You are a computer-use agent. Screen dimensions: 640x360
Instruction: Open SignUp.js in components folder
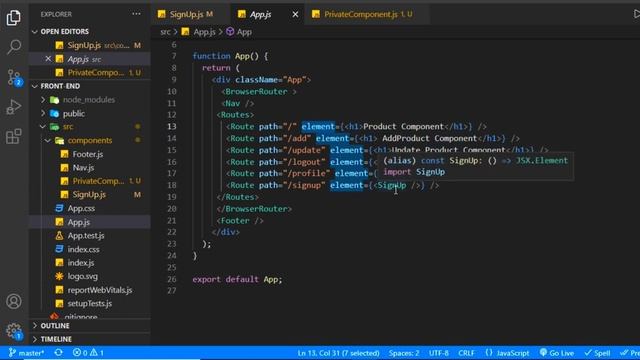click(89, 194)
